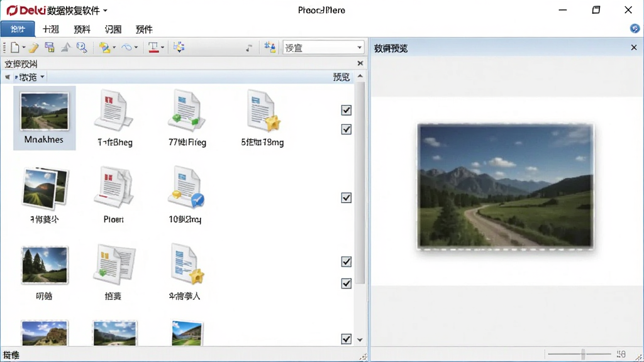
Task: Open the path bar location dropdown
Action: coord(42,77)
